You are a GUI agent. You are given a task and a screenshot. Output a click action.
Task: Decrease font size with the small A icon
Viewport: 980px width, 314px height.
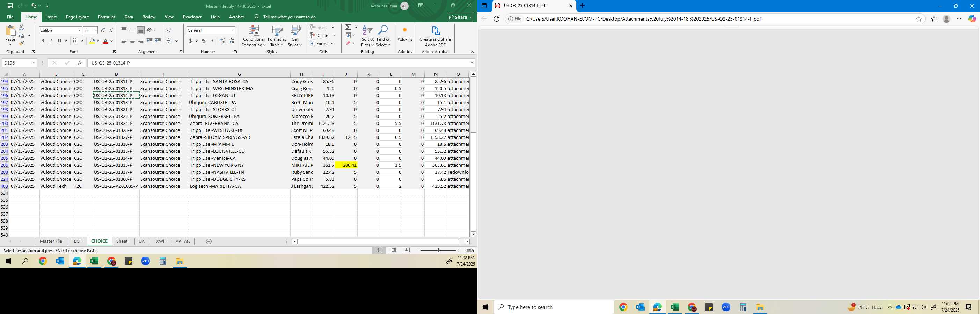tap(111, 30)
